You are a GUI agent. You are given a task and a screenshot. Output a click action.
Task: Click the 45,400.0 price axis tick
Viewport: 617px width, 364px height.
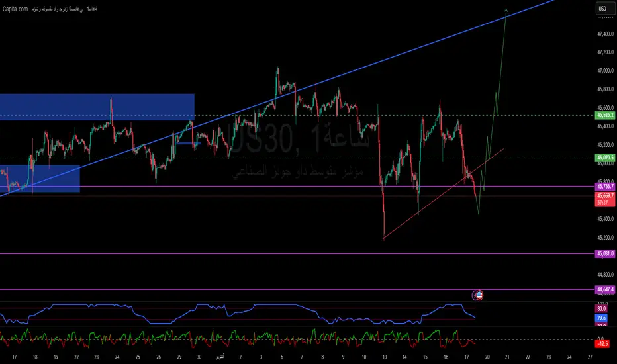click(x=605, y=219)
